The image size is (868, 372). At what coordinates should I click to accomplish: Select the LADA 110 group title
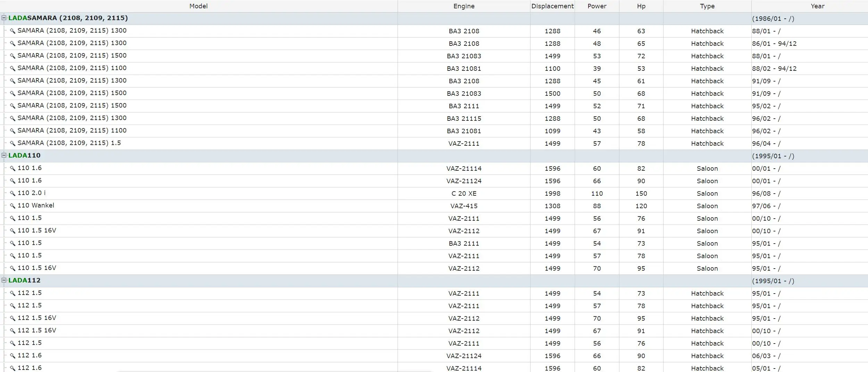[x=24, y=155]
